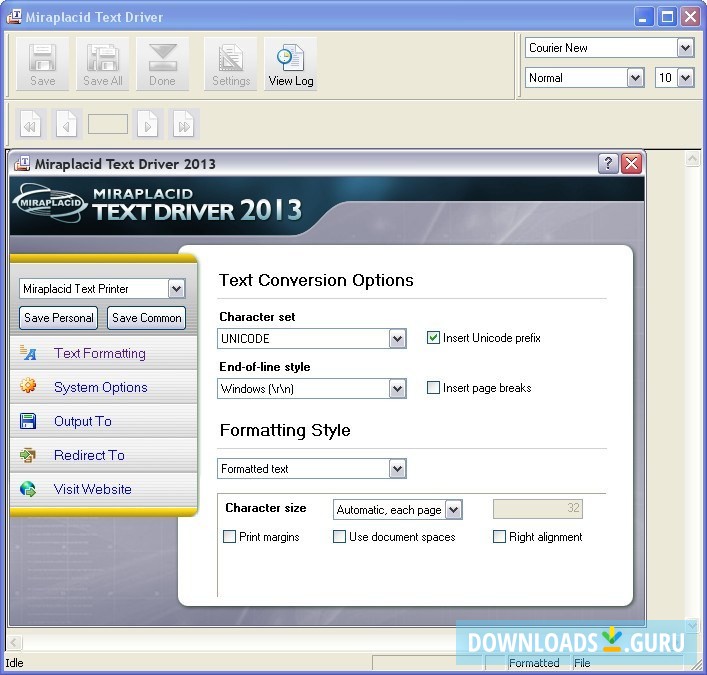
Task: Open the Redirect To section
Action: pos(89,455)
